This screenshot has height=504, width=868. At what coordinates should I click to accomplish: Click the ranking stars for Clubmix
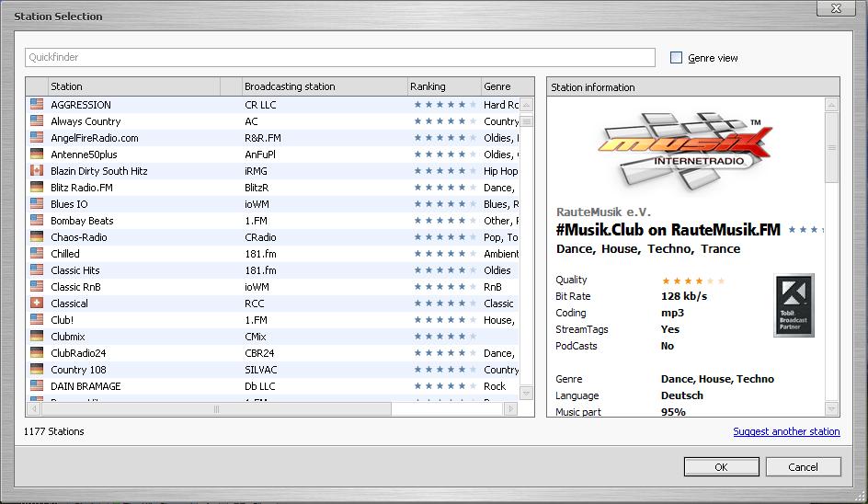coord(444,337)
